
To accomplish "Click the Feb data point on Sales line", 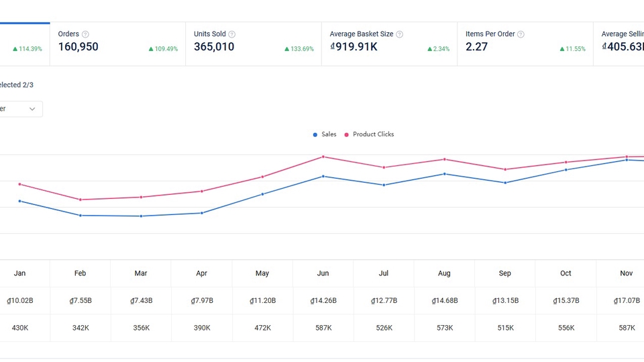I will [80, 216].
